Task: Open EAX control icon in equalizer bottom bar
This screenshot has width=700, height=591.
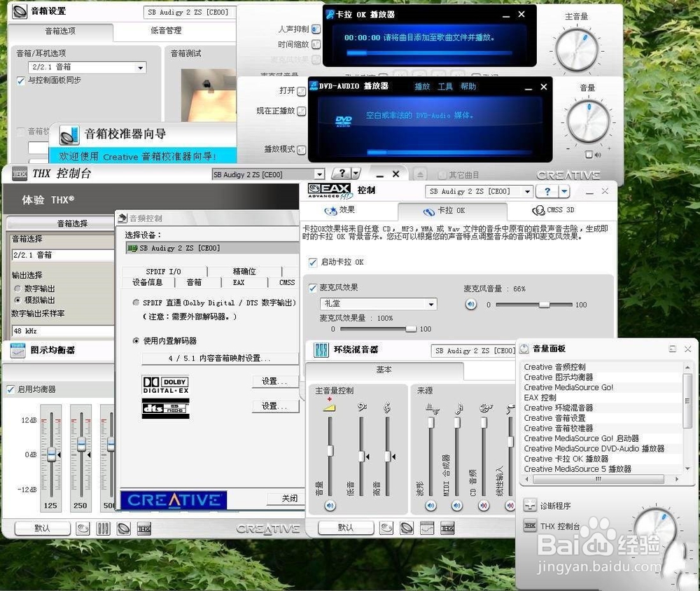Action: coord(83,529)
